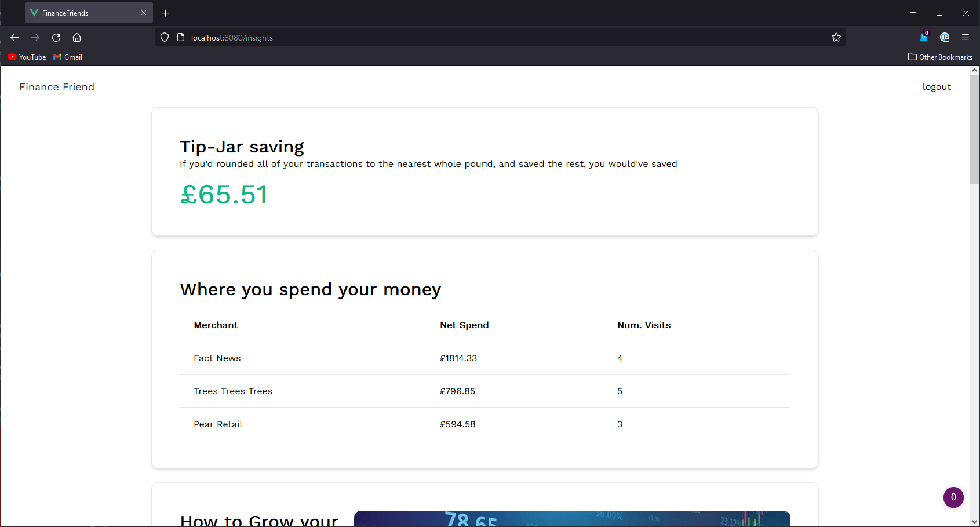Open the Gmail bookmark

coord(67,57)
